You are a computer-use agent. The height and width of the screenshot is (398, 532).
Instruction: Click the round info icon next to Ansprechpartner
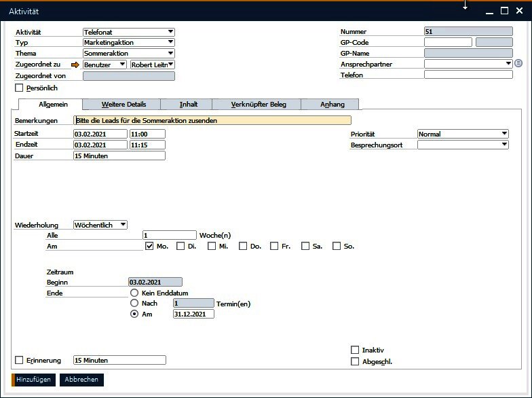(518, 64)
